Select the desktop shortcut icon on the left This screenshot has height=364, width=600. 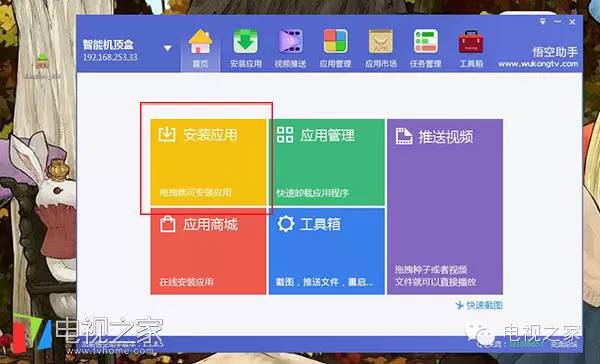42,66
